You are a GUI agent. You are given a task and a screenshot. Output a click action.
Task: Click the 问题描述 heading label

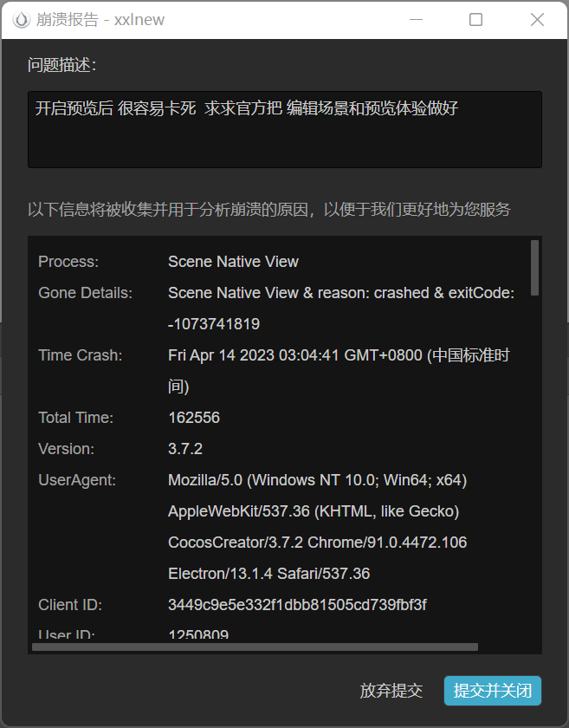(x=61, y=65)
